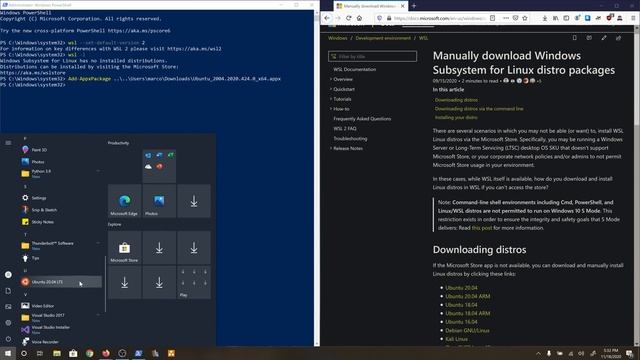Click the Windows breadcrumb link
640x360 pixels.
pyautogui.click(x=338, y=38)
